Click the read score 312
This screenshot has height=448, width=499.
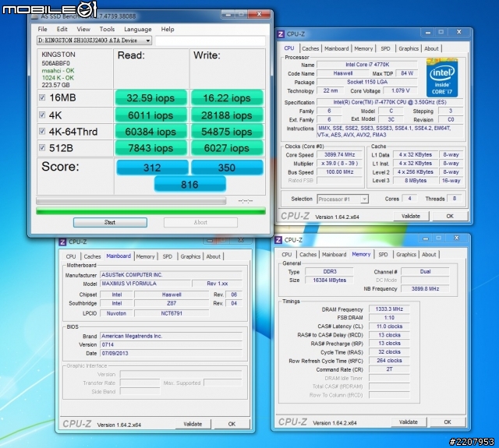[152, 168]
